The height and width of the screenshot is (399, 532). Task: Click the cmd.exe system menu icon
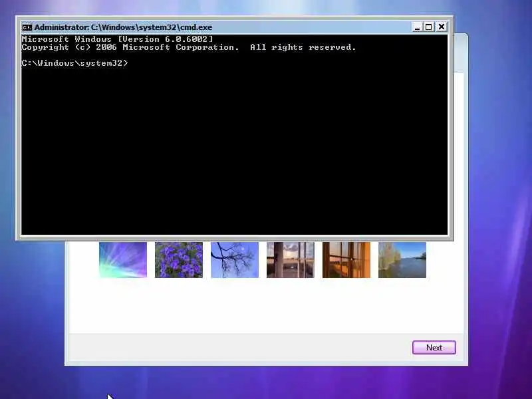tap(27, 27)
